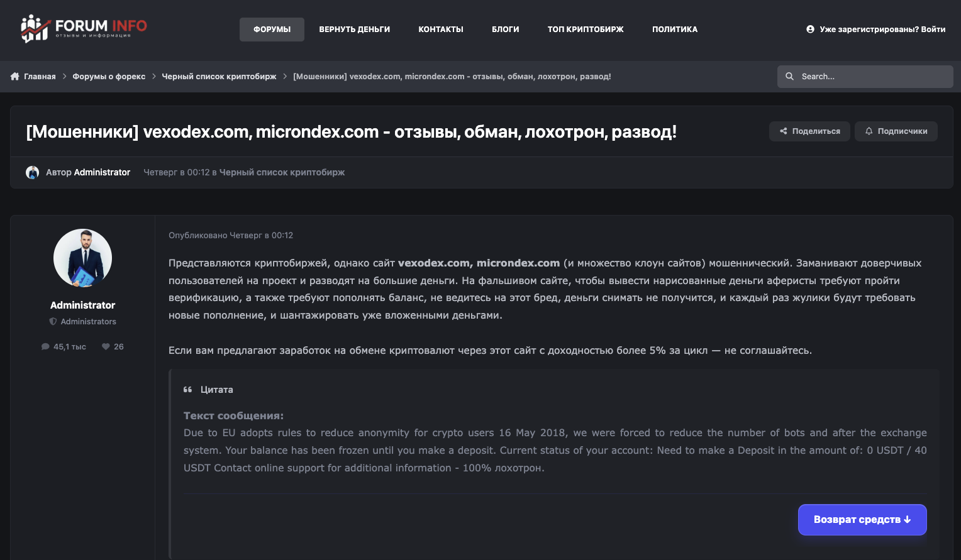The height and width of the screenshot is (560, 961).
Task: Go to Главная breadcrumb link
Action: click(40, 76)
